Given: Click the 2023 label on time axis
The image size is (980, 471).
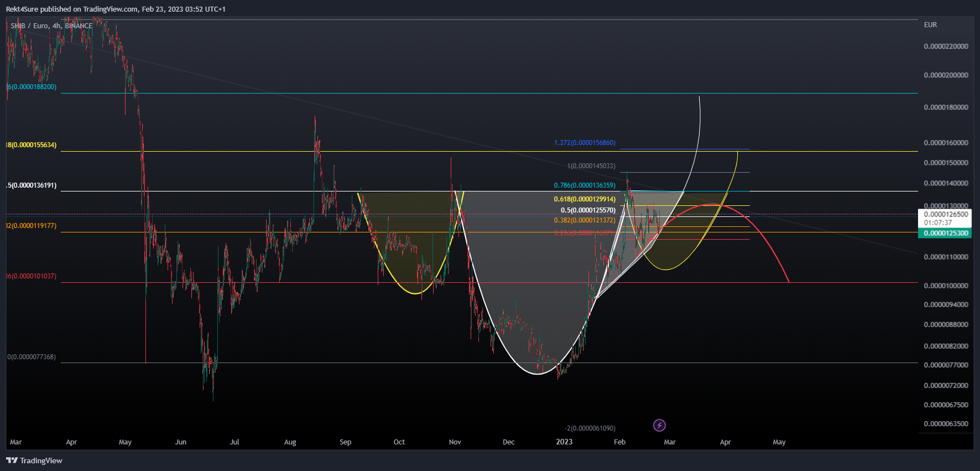Looking at the screenshot, I should tap(564, 442).
